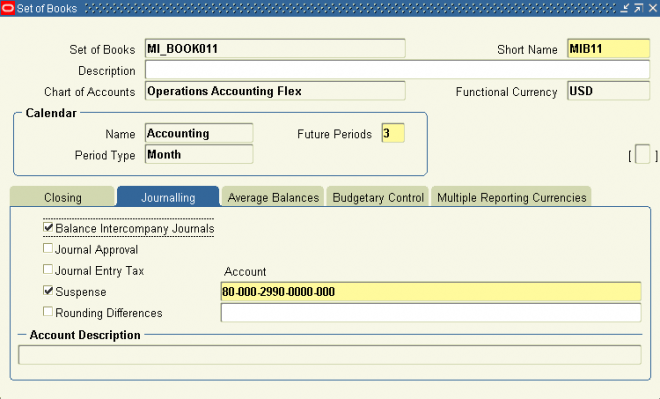Click the empty Description field
The height and width of the screenshot is (399, 660).
[397, 69]
